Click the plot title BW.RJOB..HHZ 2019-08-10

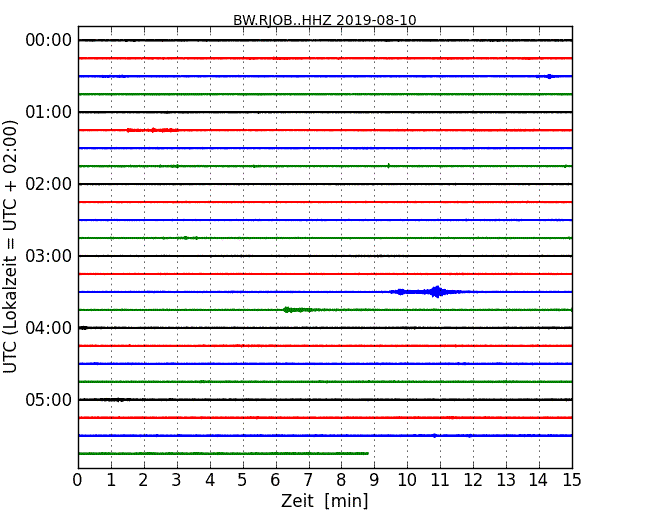(x=325, y=20)
